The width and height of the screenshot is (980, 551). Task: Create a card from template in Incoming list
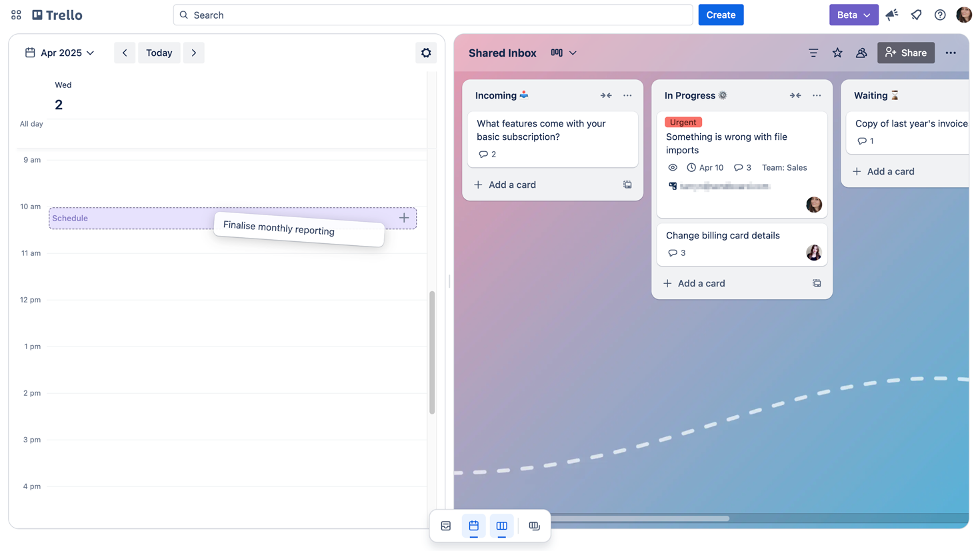(627, 185)
